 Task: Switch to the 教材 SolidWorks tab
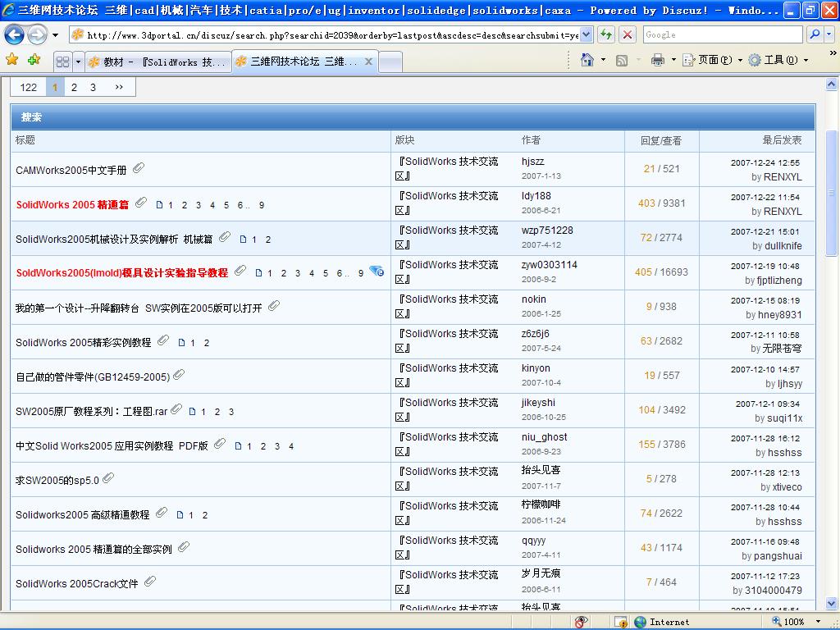pos(158,62)
